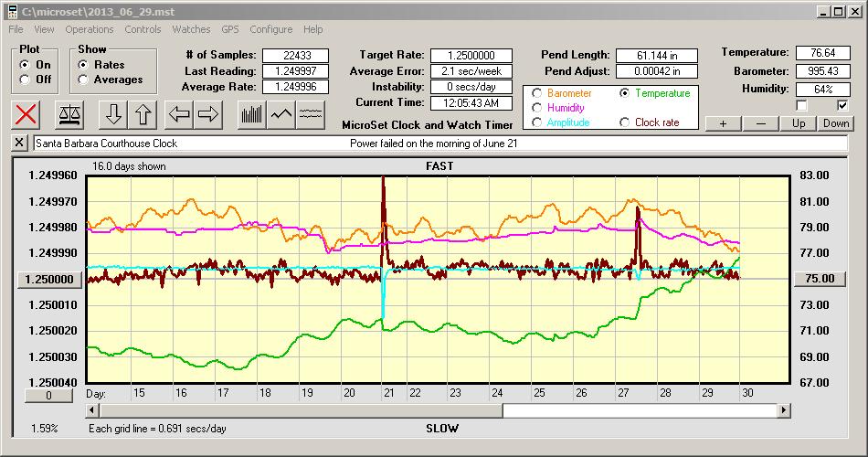Viewport: 868px width, 457px height.
Task: Select the Amplitude radio option
Action: tap(536, 122)
